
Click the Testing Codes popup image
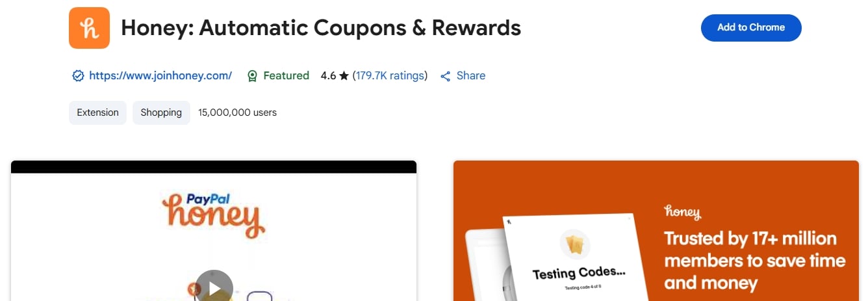pos(570,257)
